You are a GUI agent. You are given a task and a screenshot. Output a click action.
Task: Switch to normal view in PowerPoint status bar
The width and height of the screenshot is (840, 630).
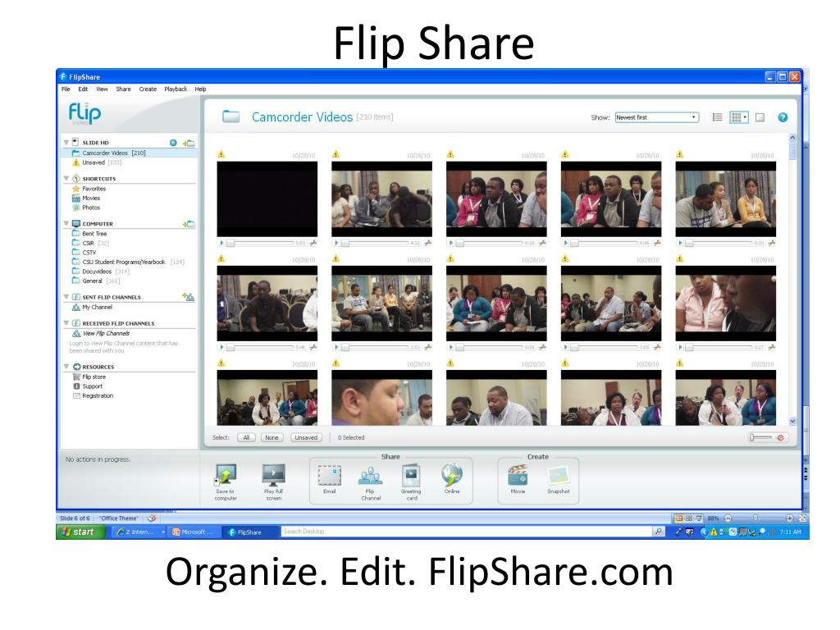(679, 518)
